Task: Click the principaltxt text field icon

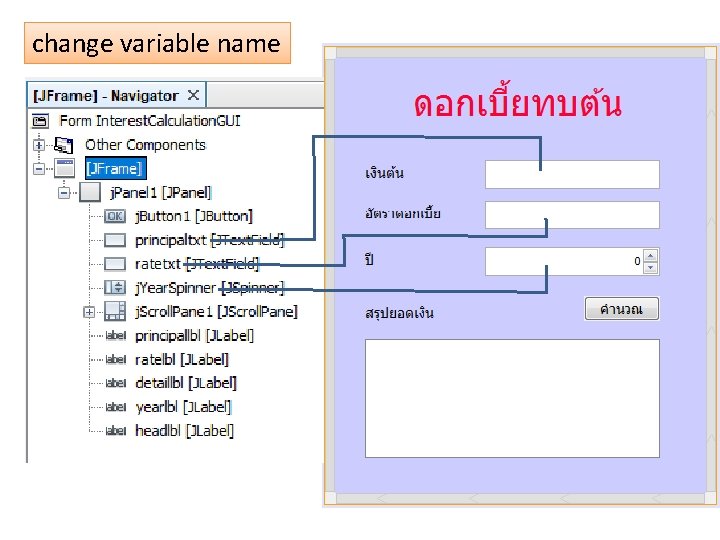Action: pos(115,240)
